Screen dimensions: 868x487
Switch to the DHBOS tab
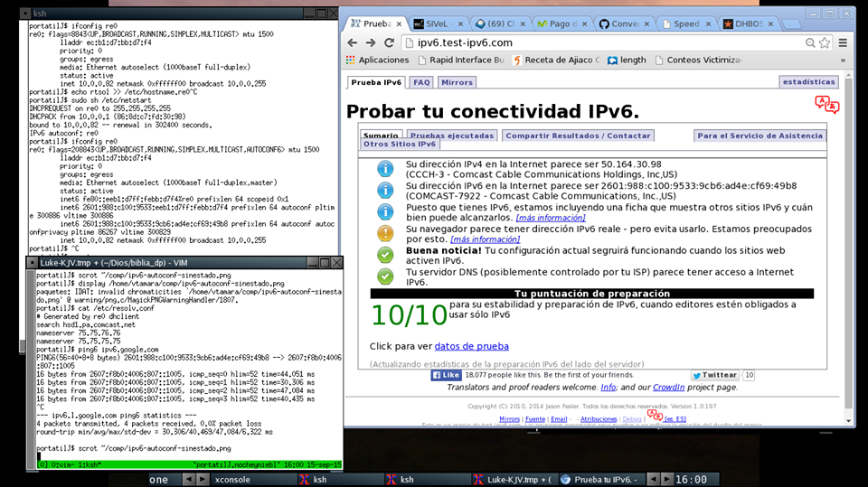749,23
